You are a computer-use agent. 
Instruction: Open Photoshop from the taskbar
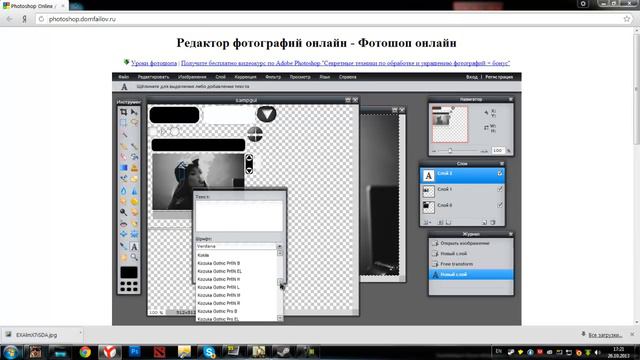[134, 352]
